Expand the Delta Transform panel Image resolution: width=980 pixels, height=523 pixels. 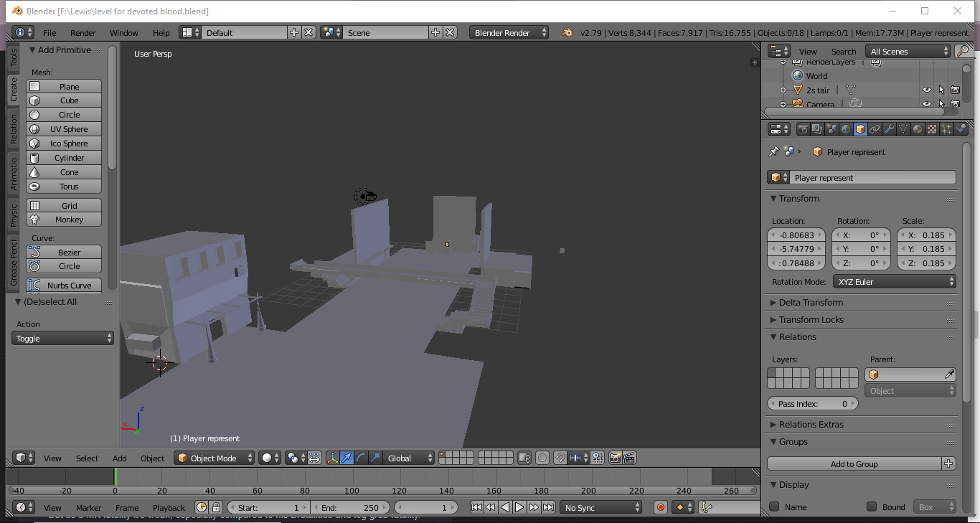tap(811, 303)
